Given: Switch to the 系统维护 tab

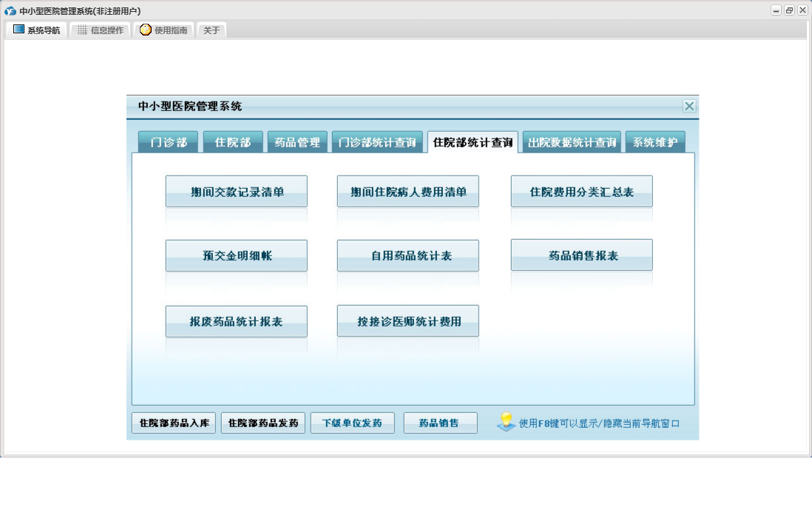Looking at the screenshot, I should pyautogui.click(x=655, y=142).
